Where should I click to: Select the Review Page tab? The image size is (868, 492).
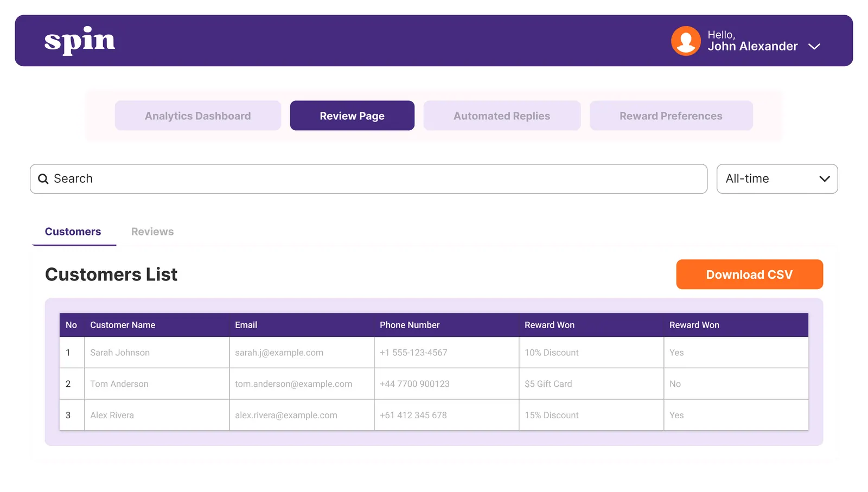coord(352,116)
